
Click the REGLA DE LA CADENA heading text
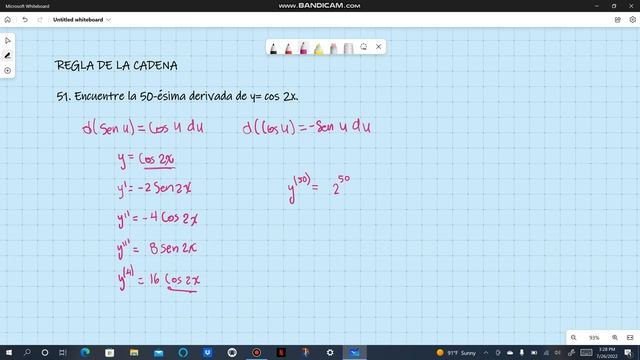[x=116, y=65]
